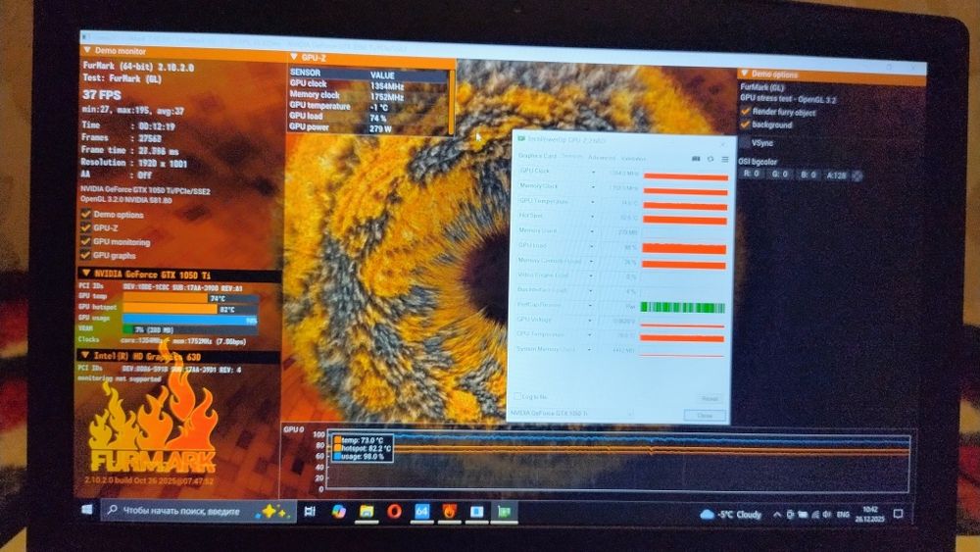This screenshot has height=552, width=980.
Task: Switch to the Advanced tab in GPU-Z
Action: pos(602,158)
